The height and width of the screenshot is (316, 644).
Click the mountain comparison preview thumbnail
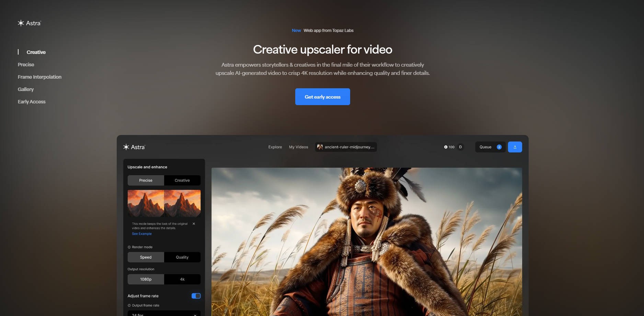(164, 203)
